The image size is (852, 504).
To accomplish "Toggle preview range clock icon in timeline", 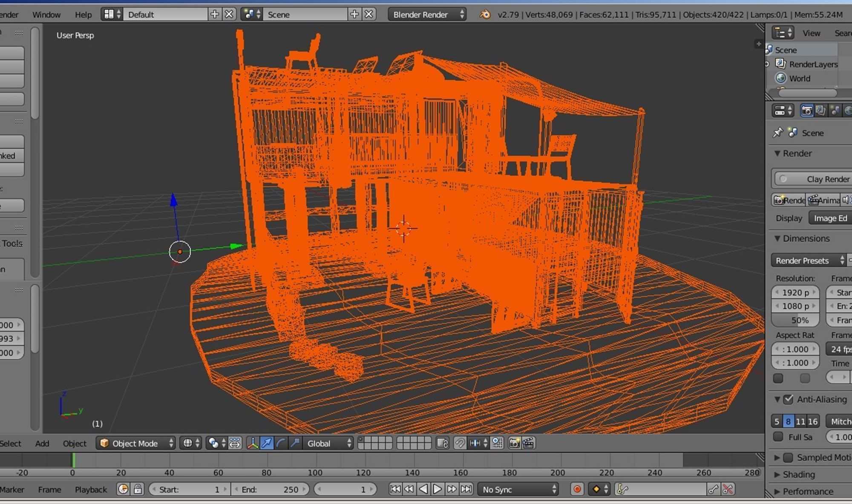I will (x=123, y=489).
